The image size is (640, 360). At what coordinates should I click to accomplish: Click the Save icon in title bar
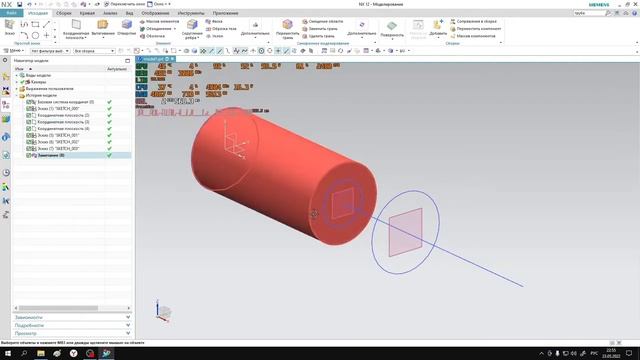(x=19, y=4)
